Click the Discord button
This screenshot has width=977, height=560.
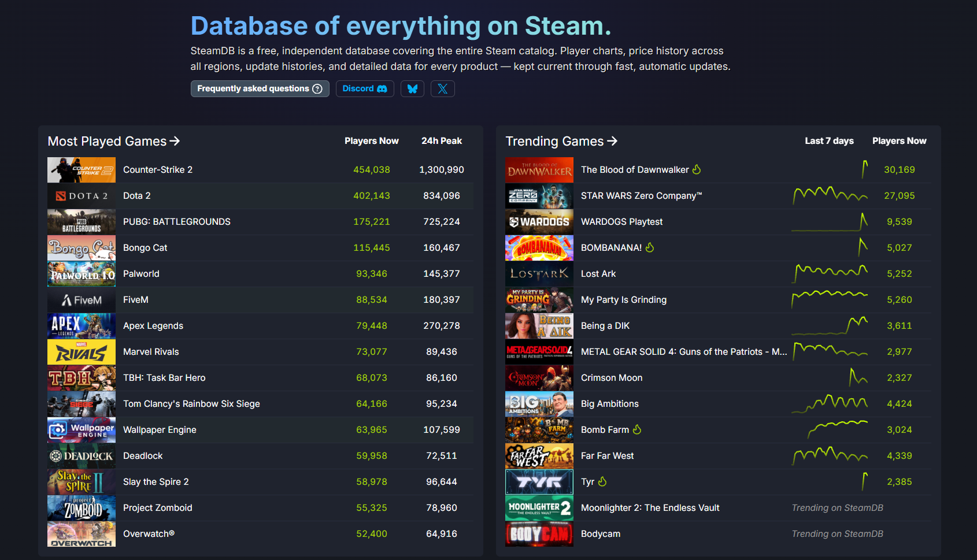[x=365, y=88]
